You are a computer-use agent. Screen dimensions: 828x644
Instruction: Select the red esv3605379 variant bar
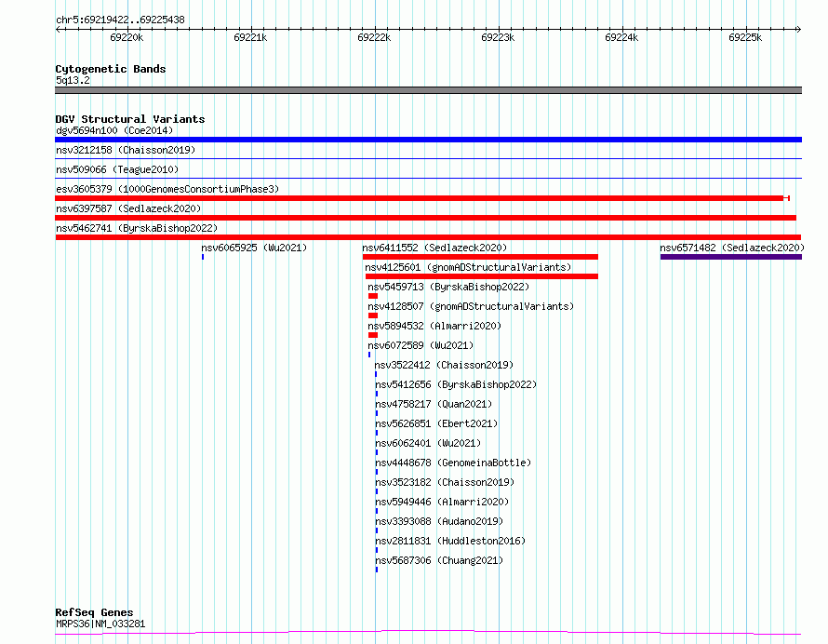tap(422, 198)
